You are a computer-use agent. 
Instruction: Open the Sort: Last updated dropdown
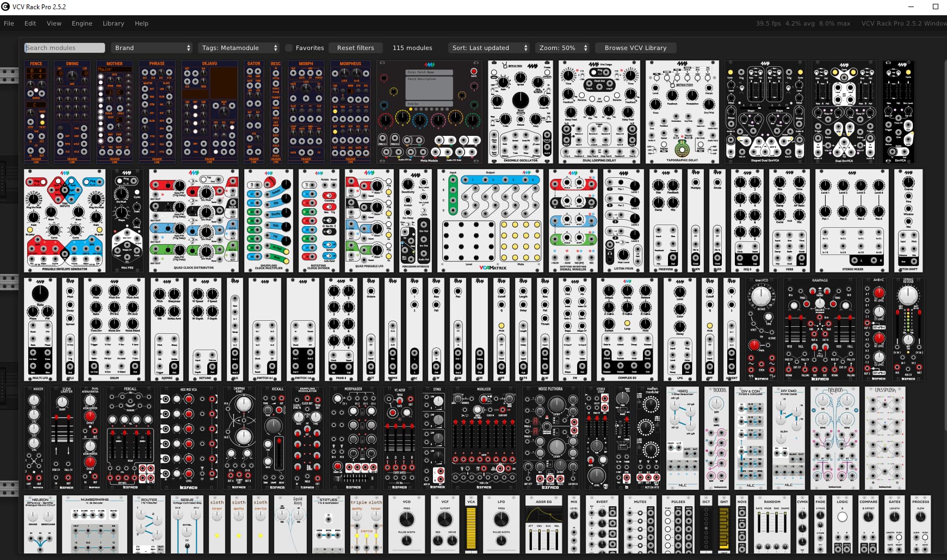(489, 48)
